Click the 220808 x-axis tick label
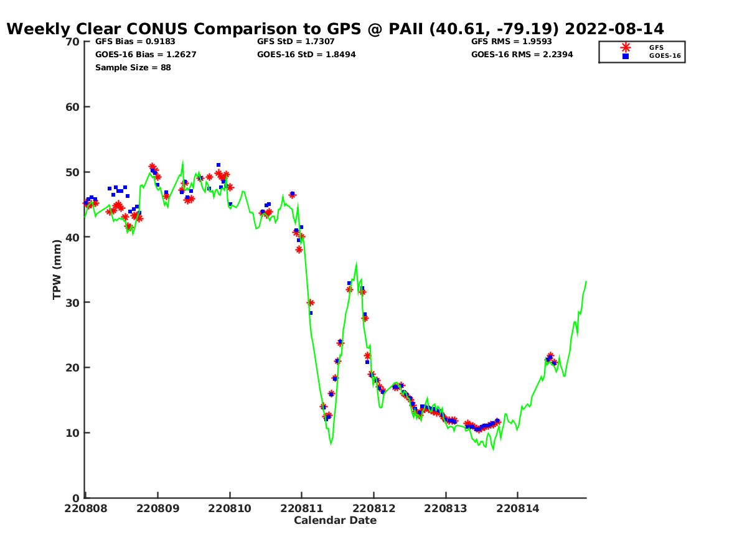The width and height of the screenshot is (747, 560). click(x=85, y=508)
